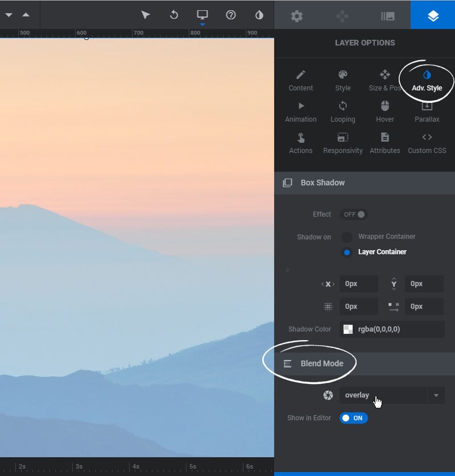Collapse the Blend Mode section header

365,363
